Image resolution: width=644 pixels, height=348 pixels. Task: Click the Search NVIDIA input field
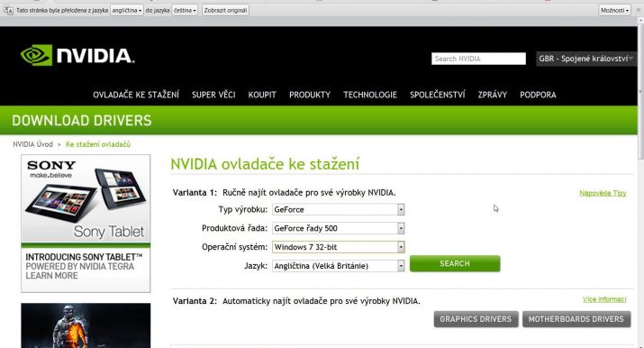click(x=478, y=59)
